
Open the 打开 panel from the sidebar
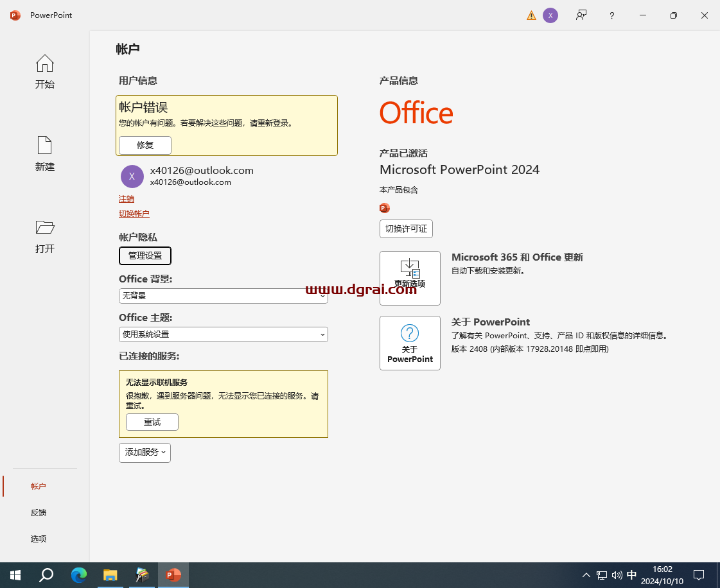[x=44, y=236]
